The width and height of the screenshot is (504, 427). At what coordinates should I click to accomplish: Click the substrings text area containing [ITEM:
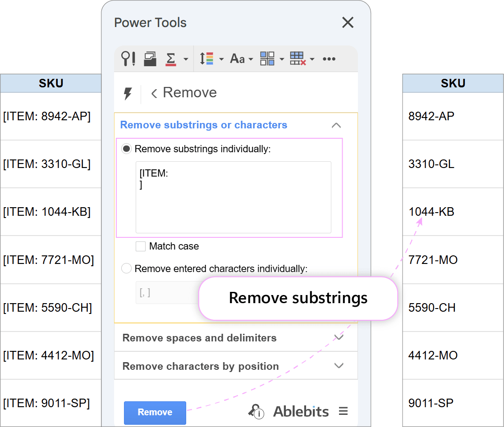[234, 197]
